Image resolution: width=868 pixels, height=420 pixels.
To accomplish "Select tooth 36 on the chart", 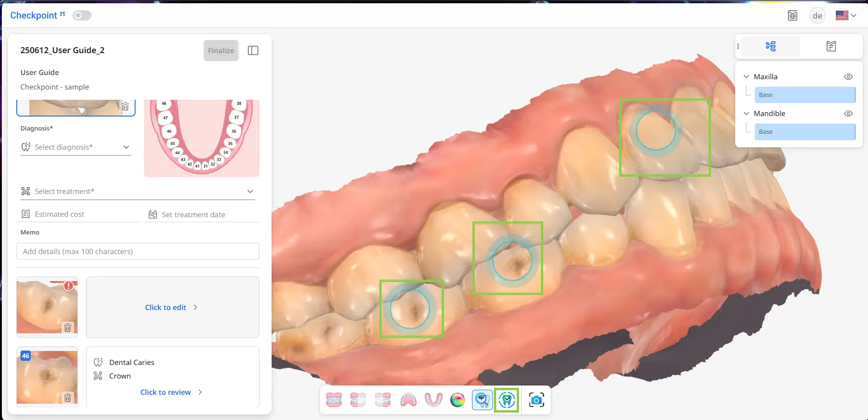I will [x=234, y=131].
